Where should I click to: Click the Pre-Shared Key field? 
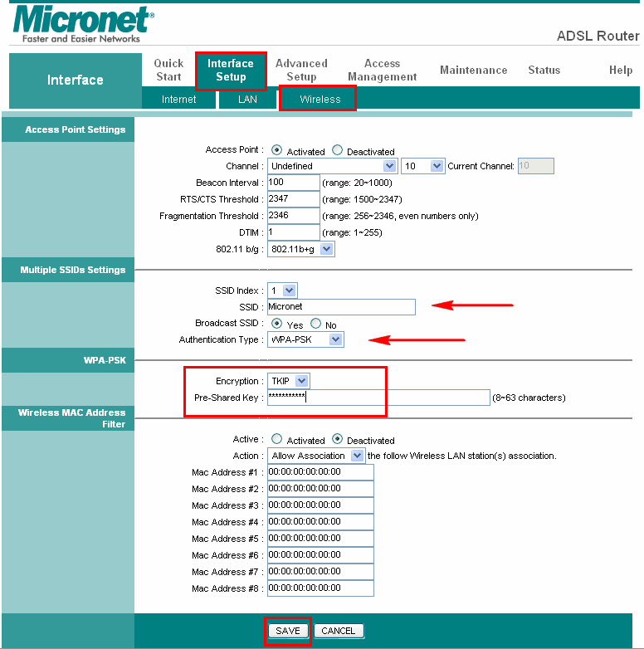click(378, 398)
